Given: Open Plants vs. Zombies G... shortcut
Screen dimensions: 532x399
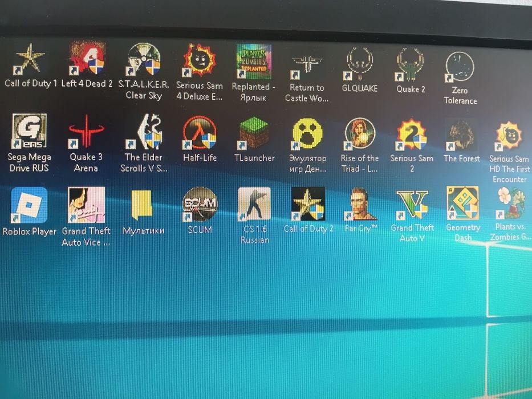Looking at the screenshot, I should 510,203.
